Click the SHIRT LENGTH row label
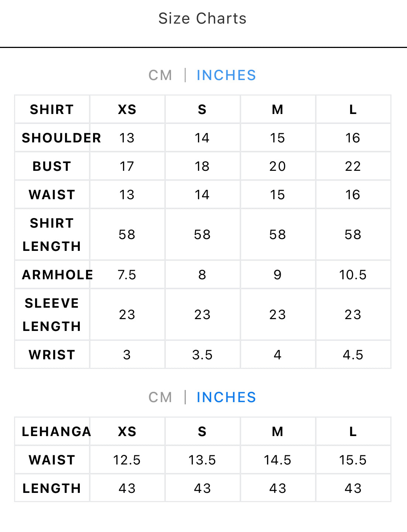 52,235
